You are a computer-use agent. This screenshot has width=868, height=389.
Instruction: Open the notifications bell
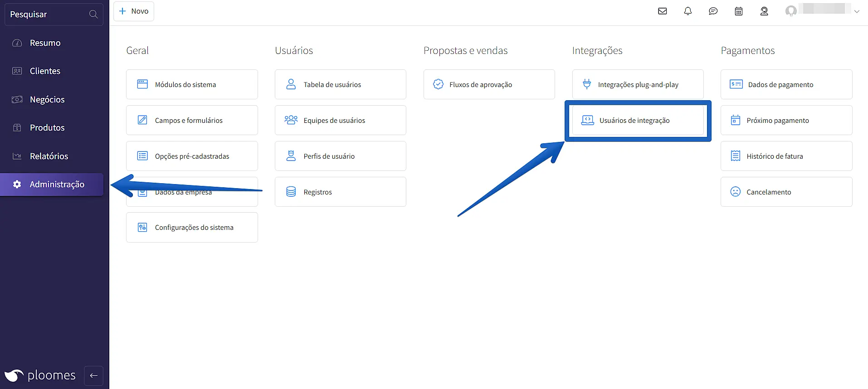[x=688, y=11]
